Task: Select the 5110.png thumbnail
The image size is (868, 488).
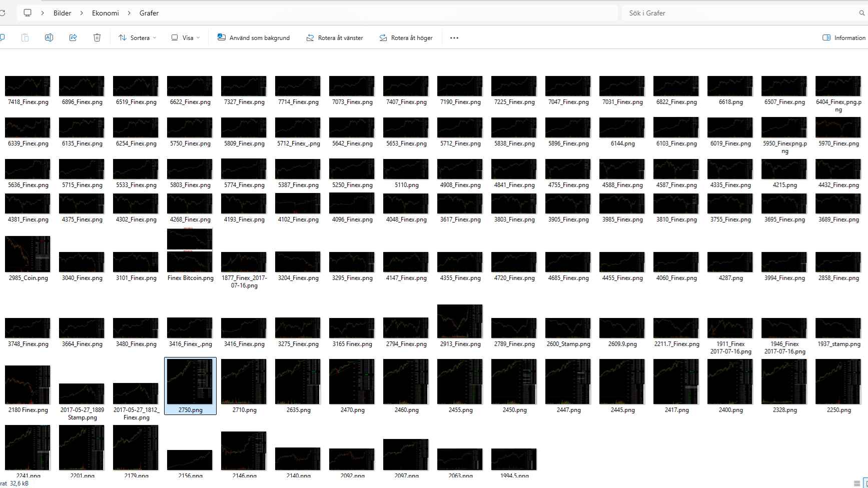Action: [406, 169]
